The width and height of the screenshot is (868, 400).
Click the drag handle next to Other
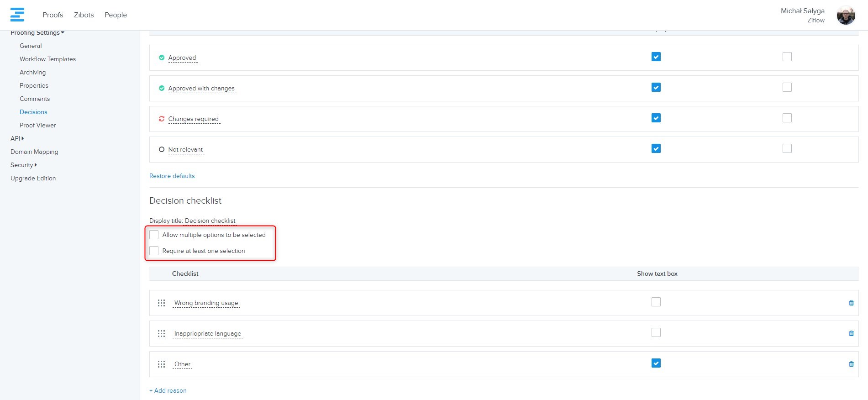pos(161,364)
